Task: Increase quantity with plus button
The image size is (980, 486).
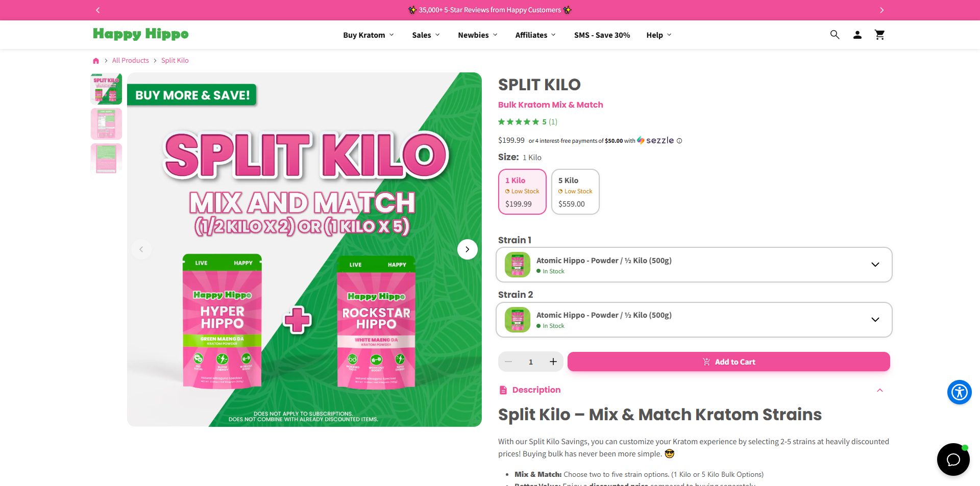Action: [x=553, y=362]
